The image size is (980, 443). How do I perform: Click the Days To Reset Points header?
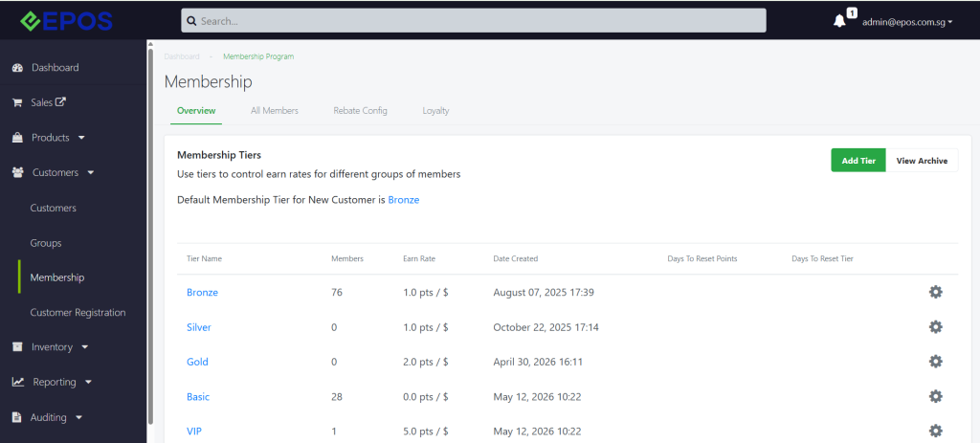[x=702, y=258]
